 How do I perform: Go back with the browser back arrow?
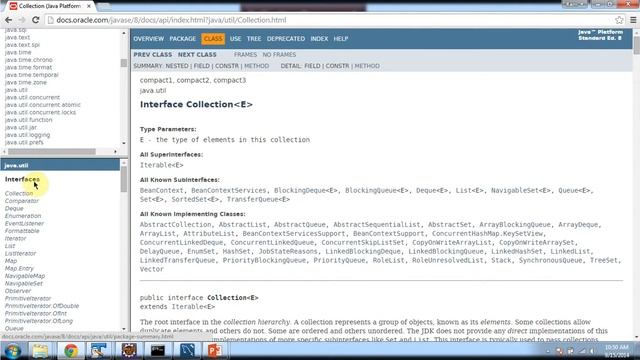8,20
